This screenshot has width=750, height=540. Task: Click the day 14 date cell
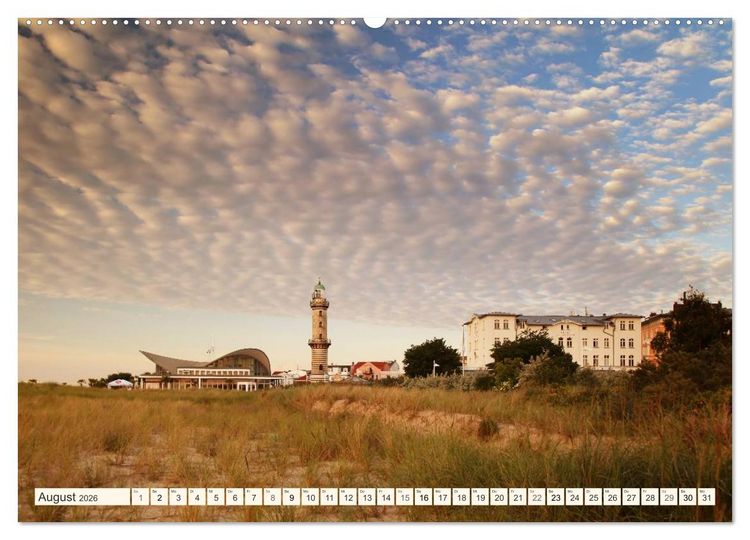point(386,496)
